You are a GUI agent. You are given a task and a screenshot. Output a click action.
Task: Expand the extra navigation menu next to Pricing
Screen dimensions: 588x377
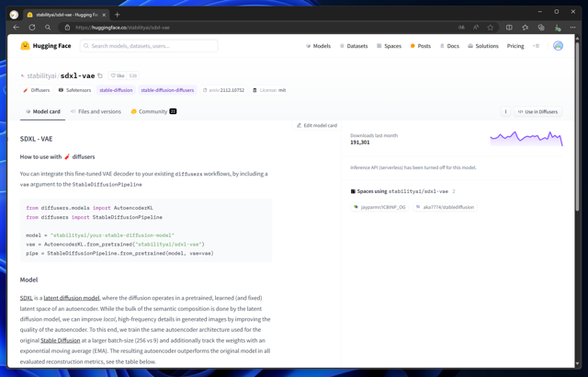[x=536, y=46]
